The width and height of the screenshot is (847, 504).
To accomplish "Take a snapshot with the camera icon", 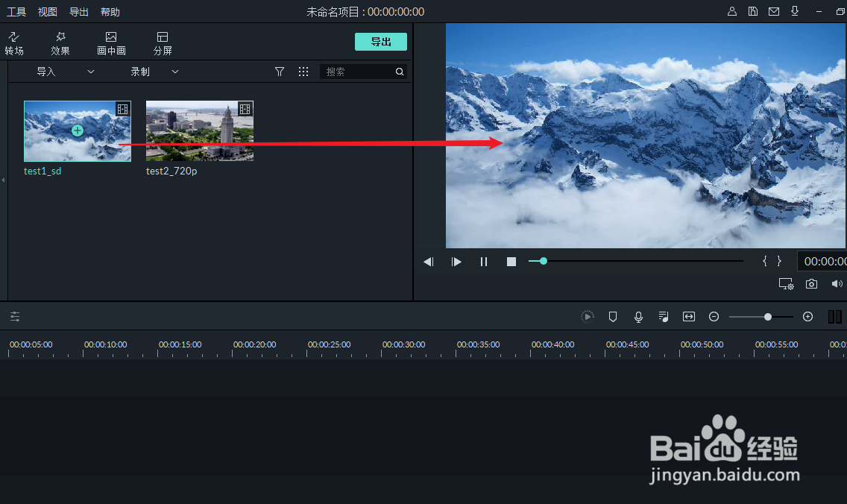I will [811, 283].
